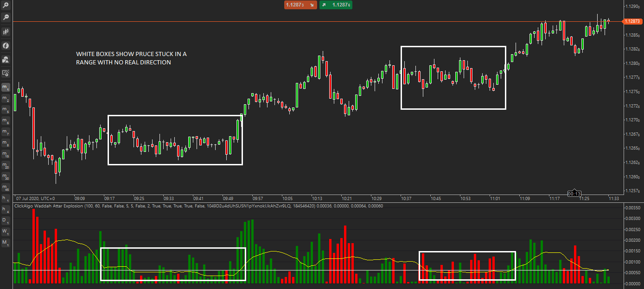Click the 1.12873 price tag on the right axis
This screenshot has height=289, width=644.
[x=633, y=21]
